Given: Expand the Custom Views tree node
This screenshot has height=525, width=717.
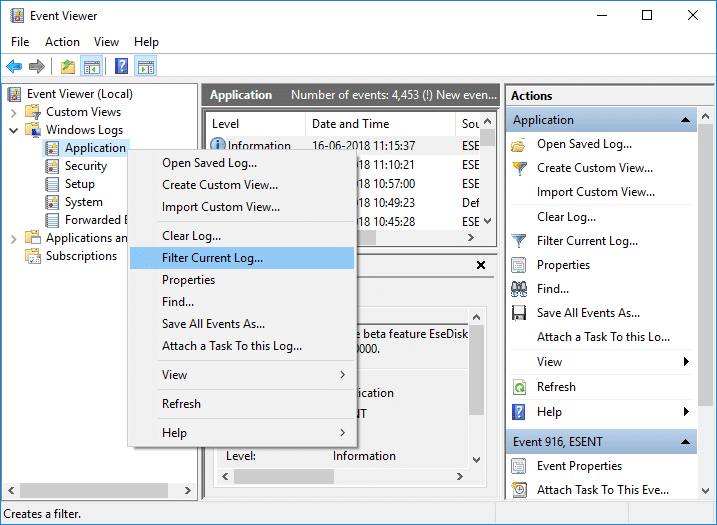Looking at the screenshot, I should coord(14,112).
